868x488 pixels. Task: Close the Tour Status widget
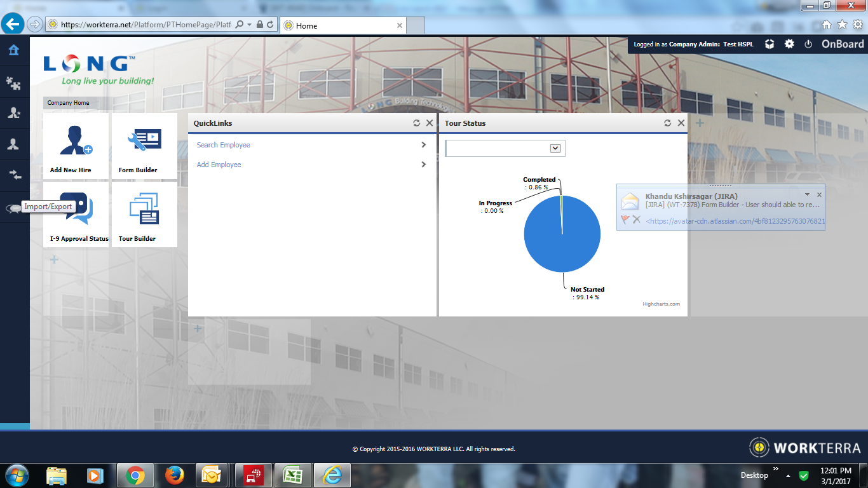[x=681, y=123]
